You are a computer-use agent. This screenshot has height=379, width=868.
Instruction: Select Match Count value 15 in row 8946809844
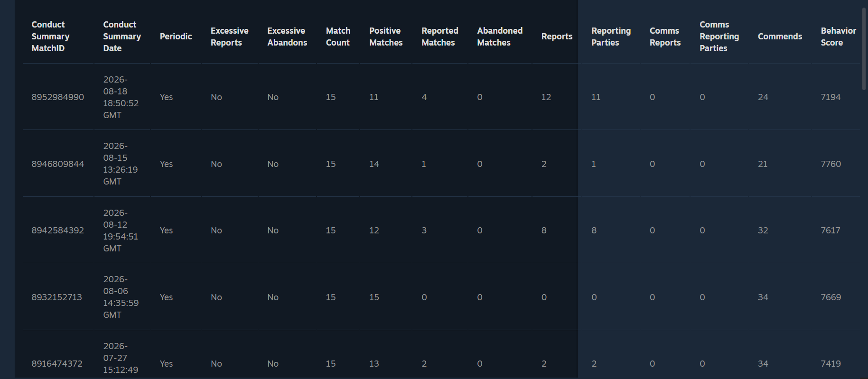coord(331,164)
